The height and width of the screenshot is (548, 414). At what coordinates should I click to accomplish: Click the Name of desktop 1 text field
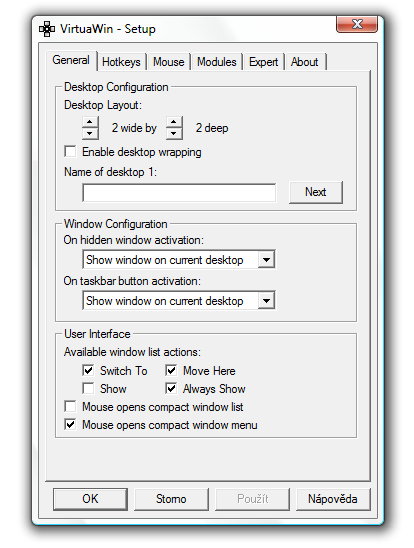click(179, 193)
